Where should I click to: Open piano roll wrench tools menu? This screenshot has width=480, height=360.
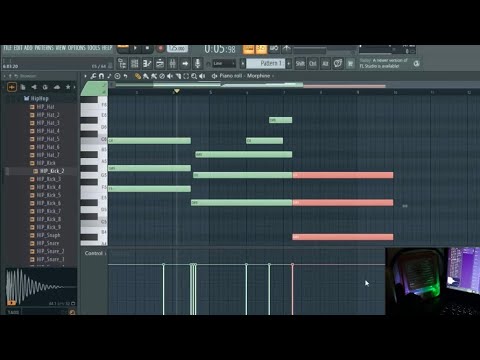click(93, 76)
